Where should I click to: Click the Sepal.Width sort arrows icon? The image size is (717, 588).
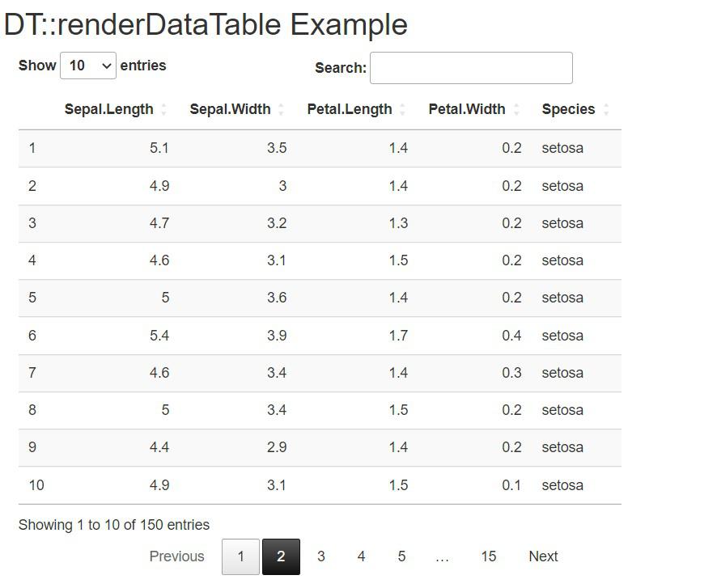point(282,110)
